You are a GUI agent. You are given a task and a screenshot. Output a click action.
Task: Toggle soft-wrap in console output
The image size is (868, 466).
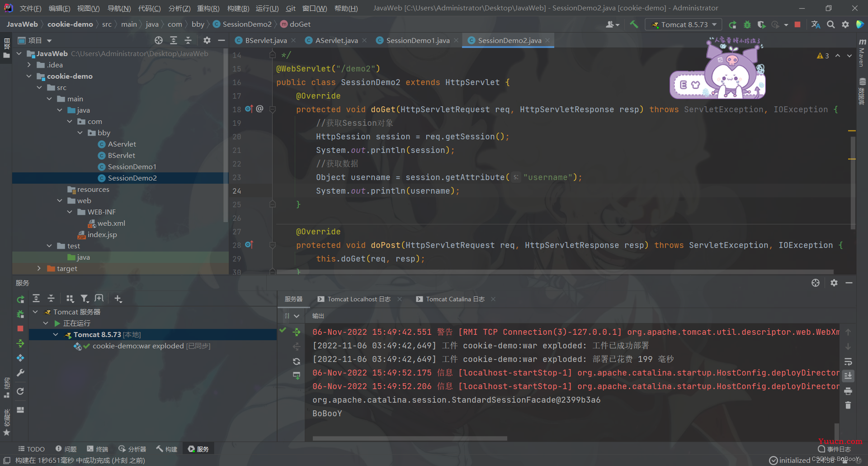[848, 361]
